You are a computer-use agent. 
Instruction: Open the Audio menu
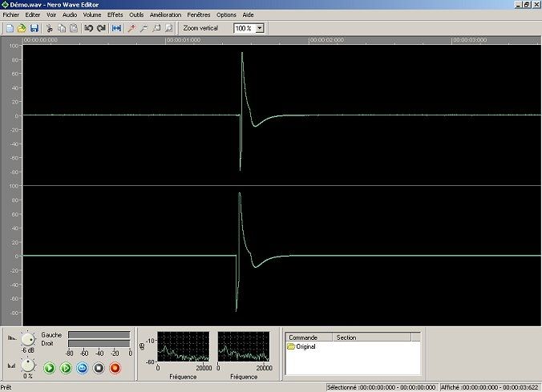pos(70,15)
